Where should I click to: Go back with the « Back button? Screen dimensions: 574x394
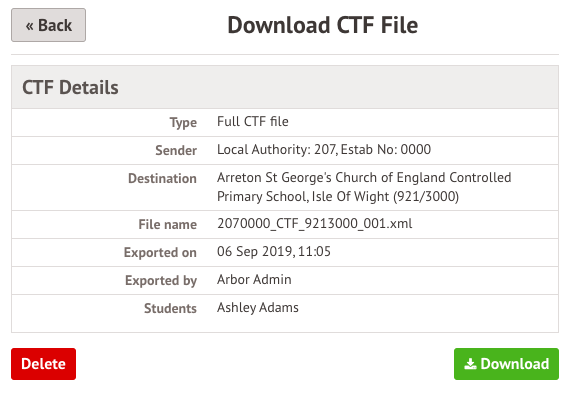click(x=48, y=25)
